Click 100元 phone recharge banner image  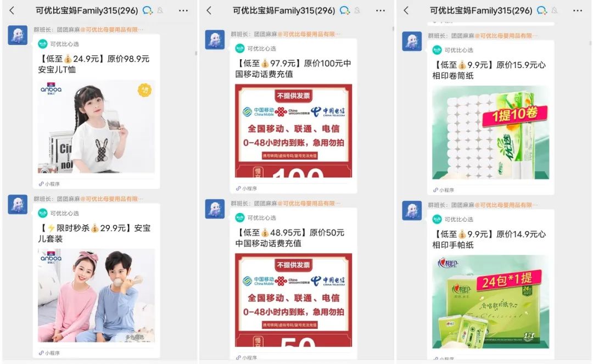click(293, 131)
